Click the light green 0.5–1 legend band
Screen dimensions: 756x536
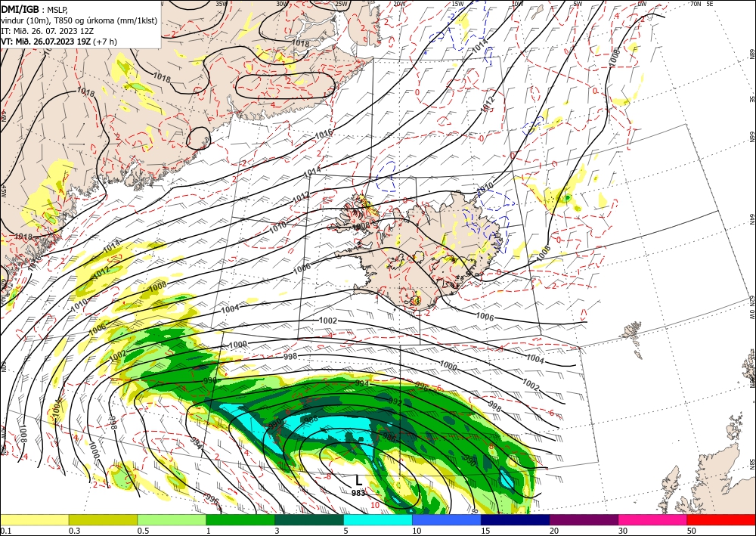tap(172, 519)
